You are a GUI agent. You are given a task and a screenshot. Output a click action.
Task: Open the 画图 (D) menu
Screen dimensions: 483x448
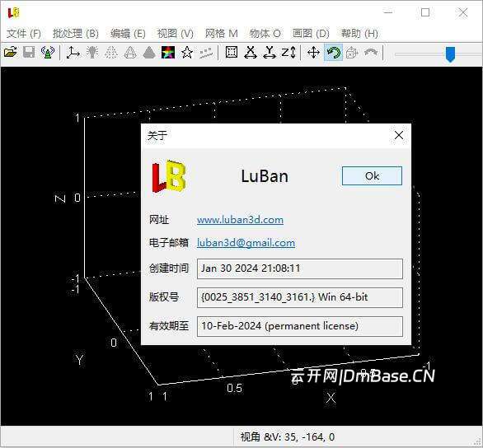point(311,33)
